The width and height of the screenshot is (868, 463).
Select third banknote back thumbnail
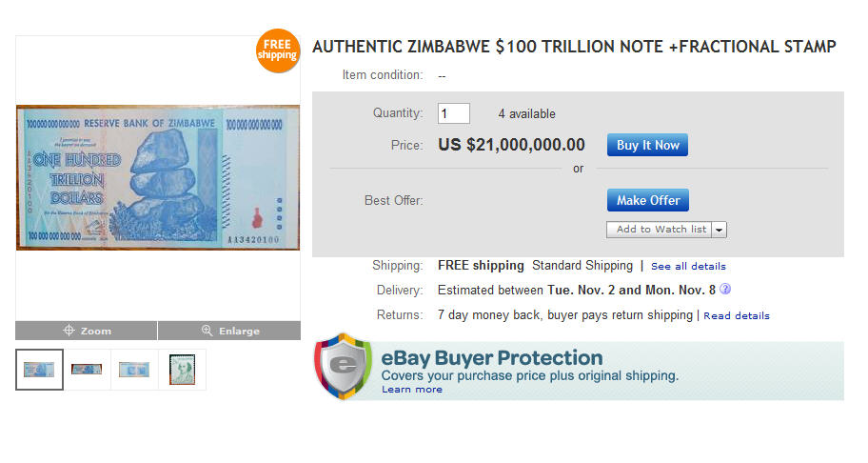(134, 370)
